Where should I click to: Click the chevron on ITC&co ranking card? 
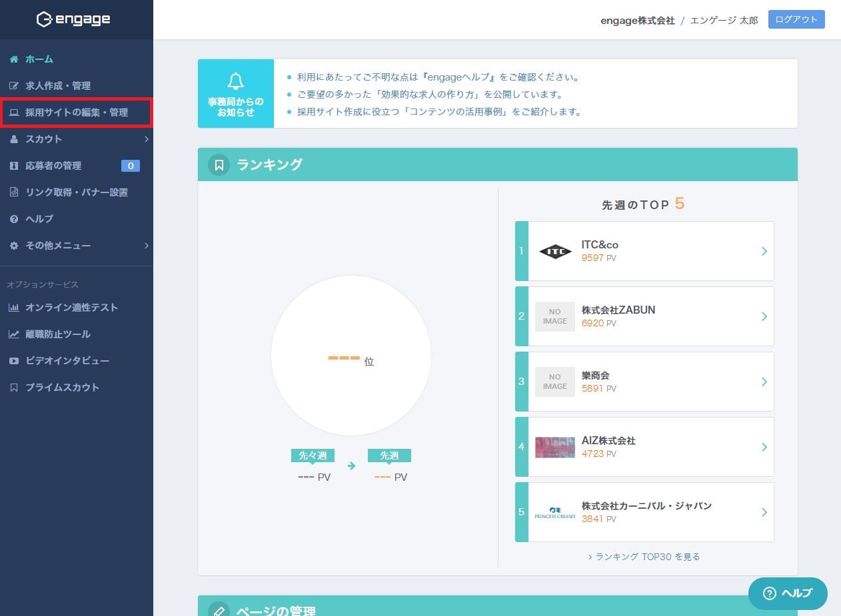point(764,251)
